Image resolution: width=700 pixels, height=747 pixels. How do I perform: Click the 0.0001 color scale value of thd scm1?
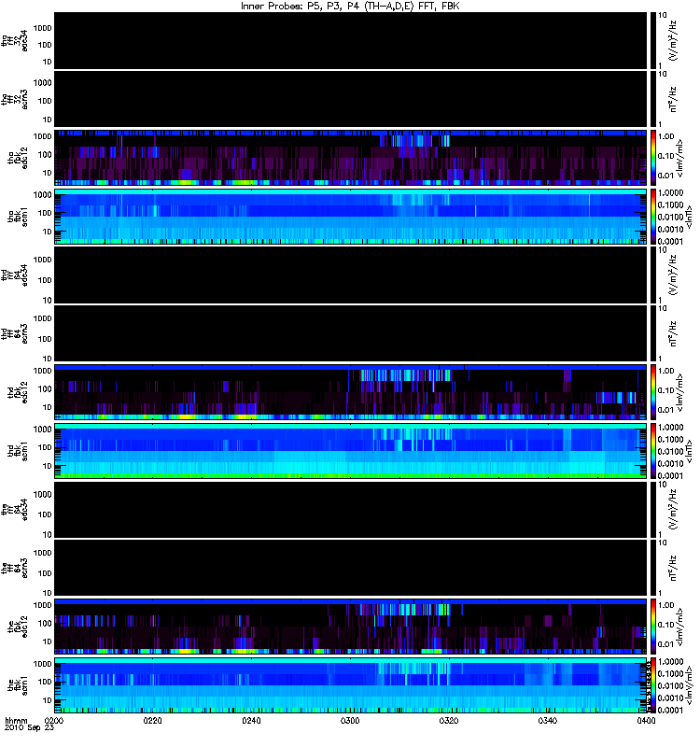(670, 475)
